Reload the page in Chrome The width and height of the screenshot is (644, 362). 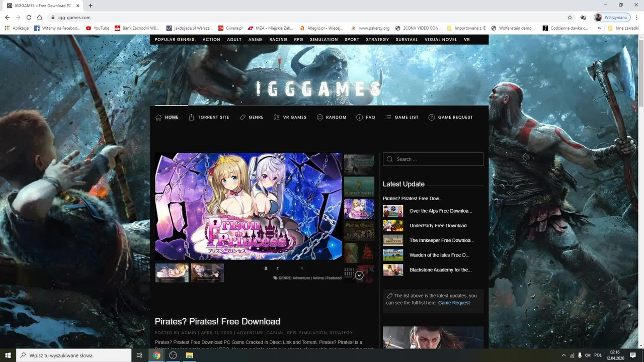(29, 17)
